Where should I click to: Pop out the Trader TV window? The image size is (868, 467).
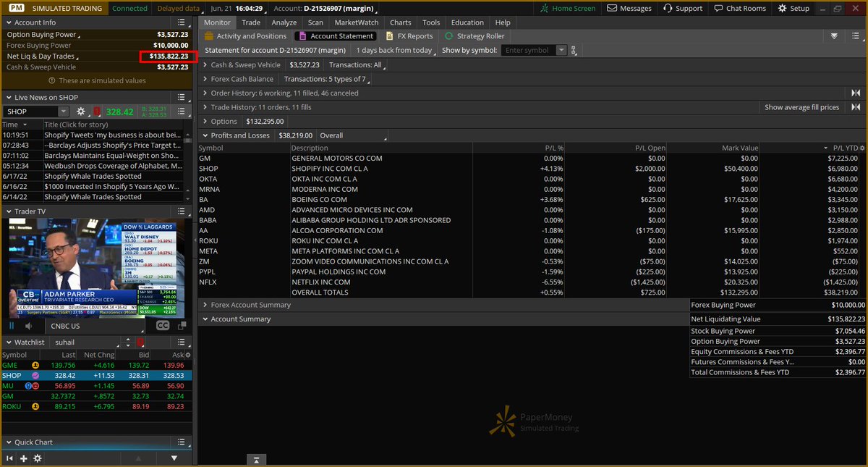point(183,326)
